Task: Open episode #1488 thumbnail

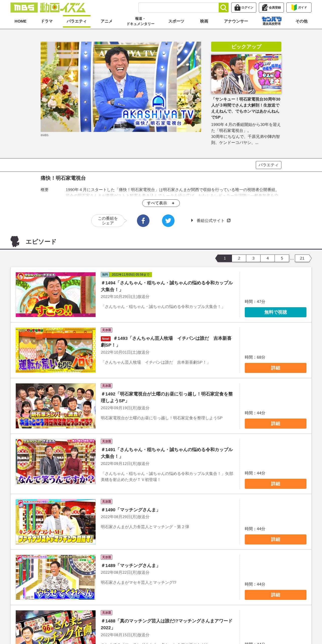Action: coord(56,627)
